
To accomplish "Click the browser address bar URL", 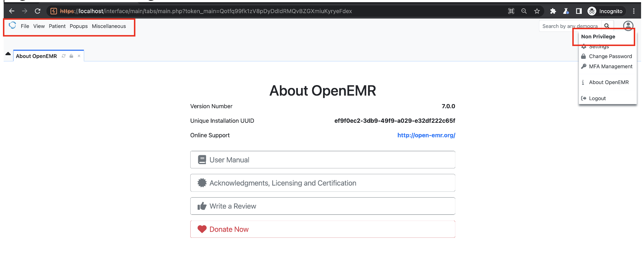I will [206, 11].
